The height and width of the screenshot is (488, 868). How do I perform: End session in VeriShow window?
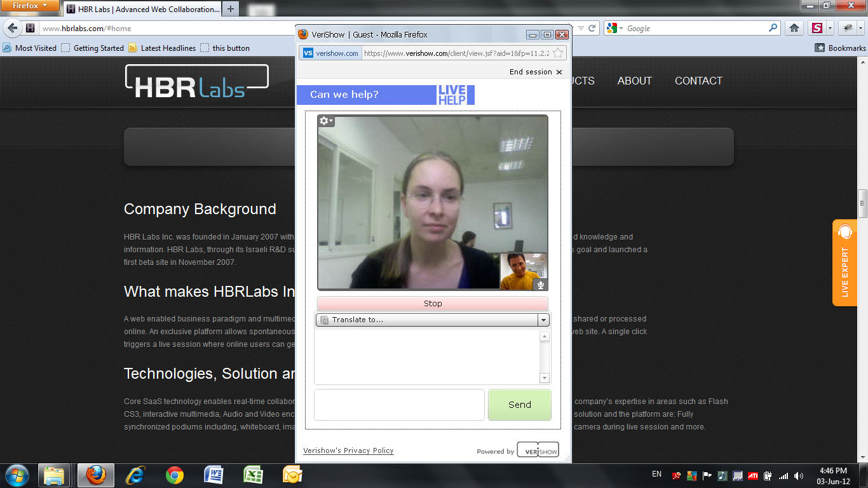[x=536, y=72]
